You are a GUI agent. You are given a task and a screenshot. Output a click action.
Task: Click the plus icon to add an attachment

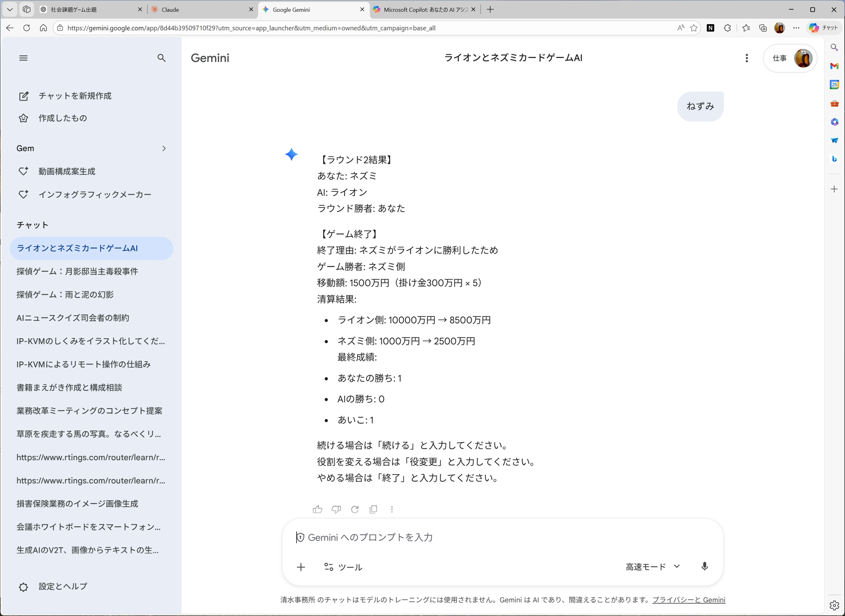pyautogui.click(x=301, y=567)
